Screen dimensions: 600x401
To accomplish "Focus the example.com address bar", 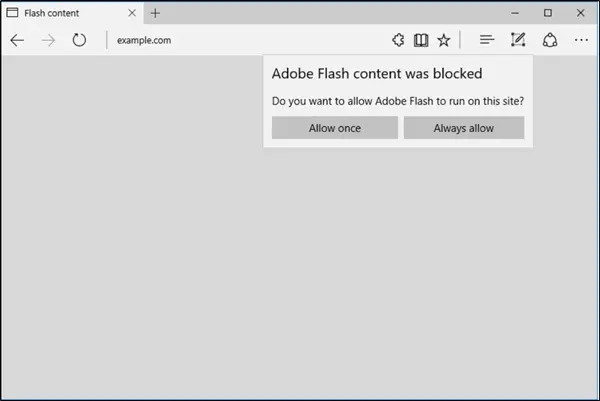I will pyautogui.click(x=245, y=40).
